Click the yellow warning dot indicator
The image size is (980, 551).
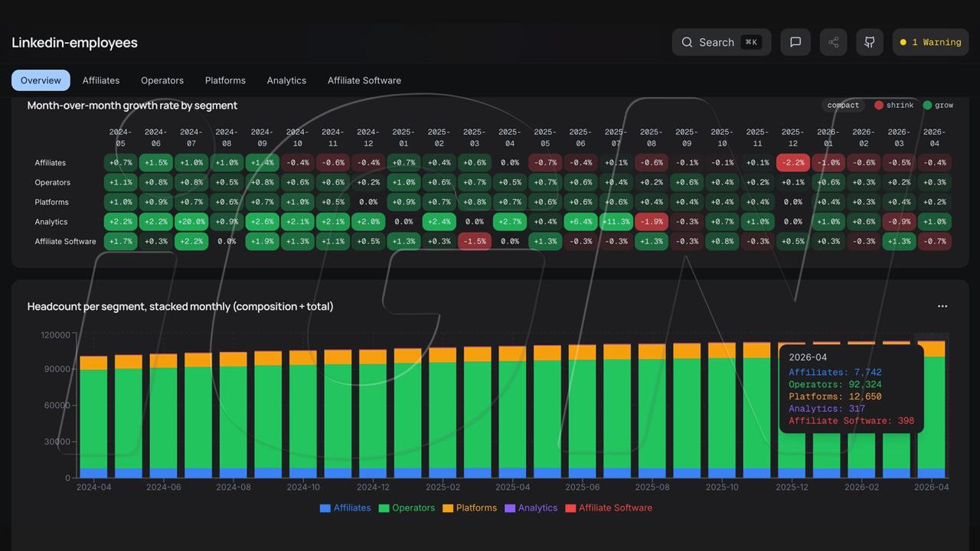click(x=903, y=43)
